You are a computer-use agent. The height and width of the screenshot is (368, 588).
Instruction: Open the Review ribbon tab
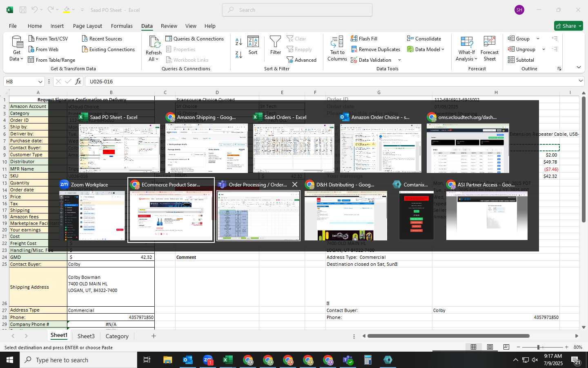coord(169,26)
